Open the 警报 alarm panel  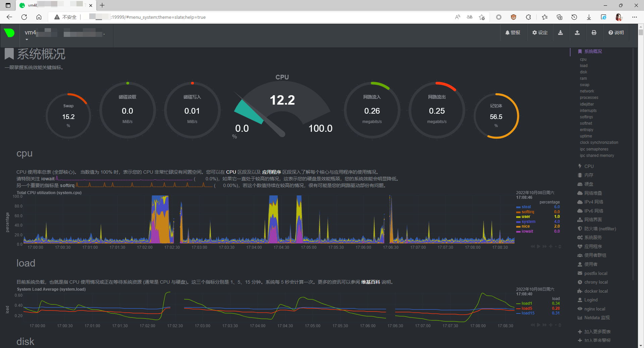[x=513, y=33]
